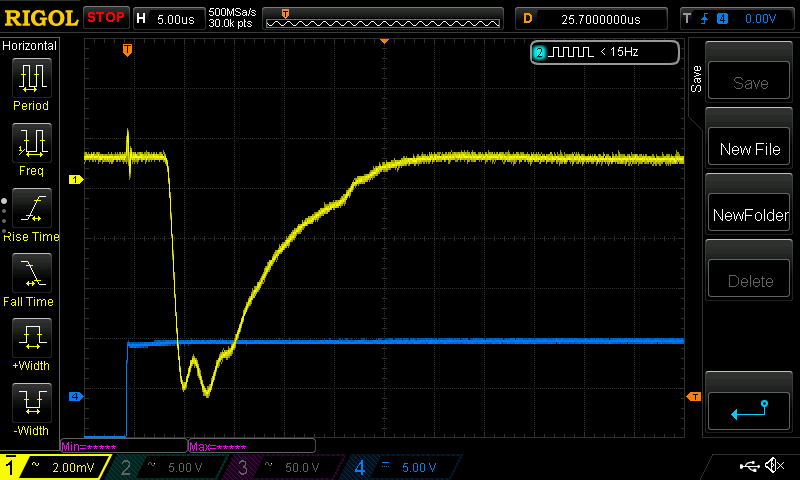The width and height of the screenshot is (800, 480).
Task: Click the USB connection icon
Action: [x=749, y=465]
